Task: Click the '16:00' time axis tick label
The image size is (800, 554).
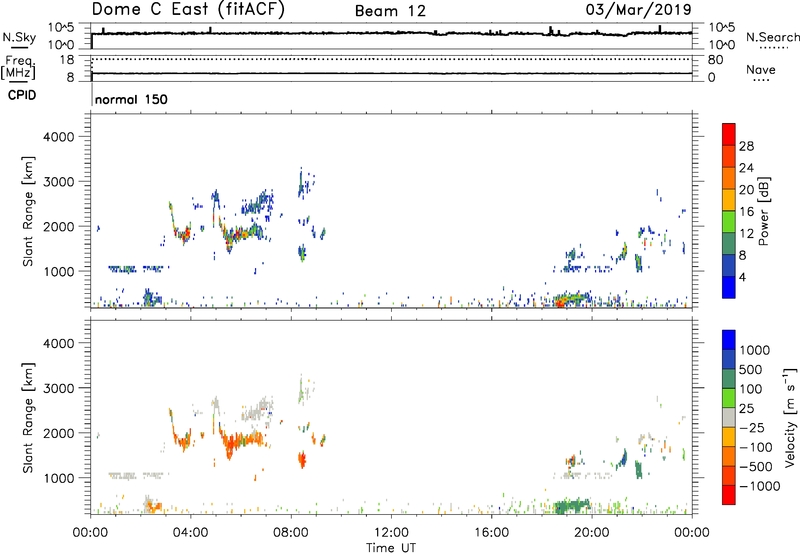Action: click(x=491, y=533)
